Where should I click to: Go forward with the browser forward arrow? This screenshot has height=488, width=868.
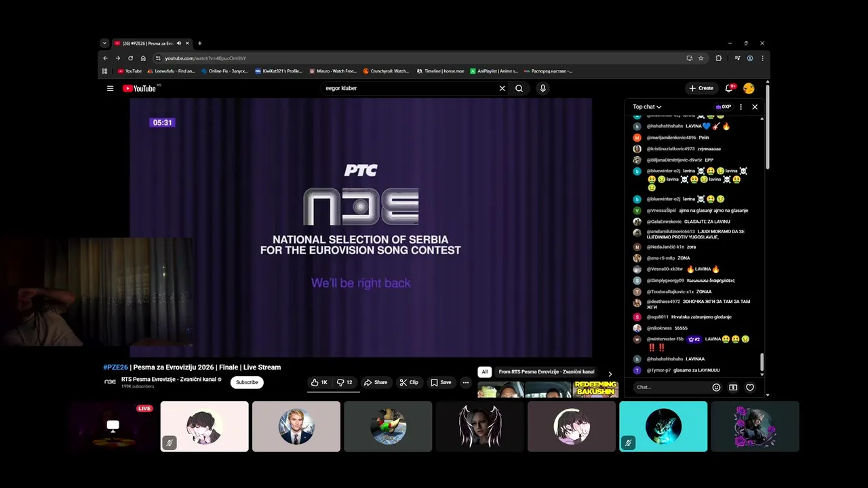pos(118,58)
